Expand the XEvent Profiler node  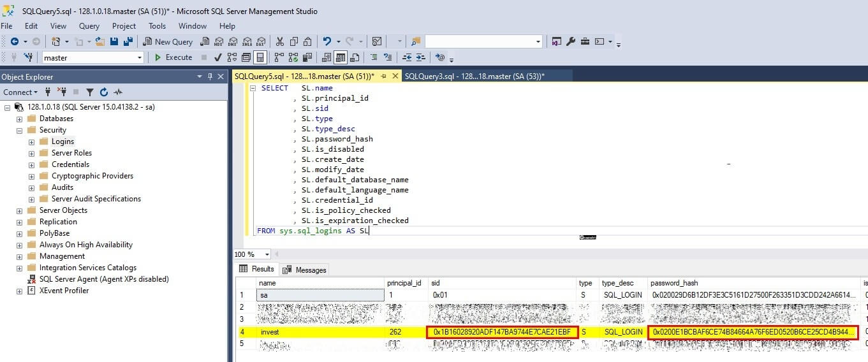(x=20, y=291)
